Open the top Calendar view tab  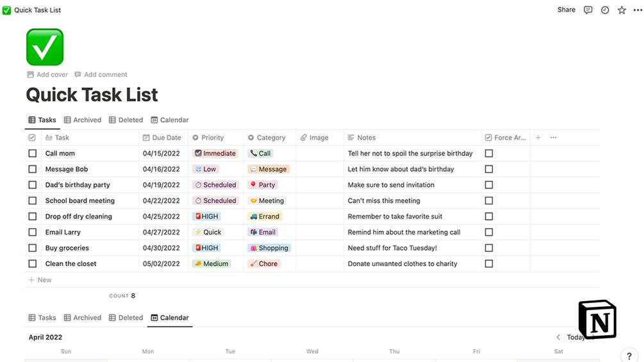click(x=170, y=120)
